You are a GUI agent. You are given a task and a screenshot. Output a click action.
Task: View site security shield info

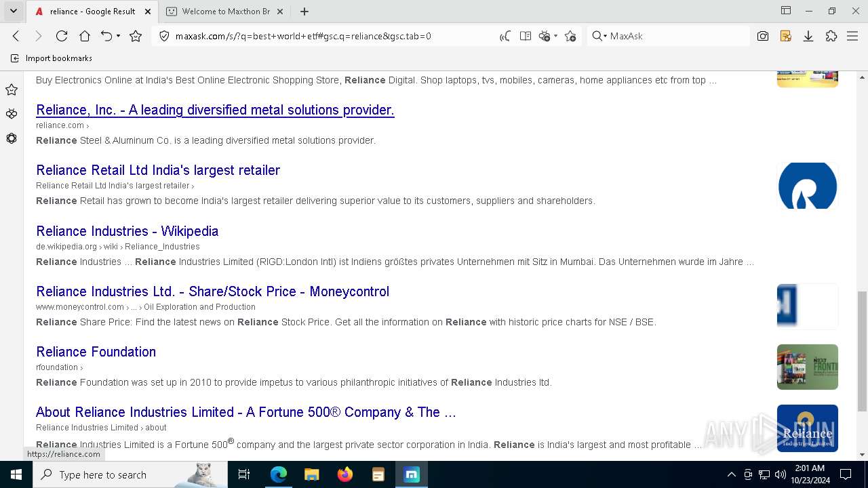pyautogui.click(x=164, y=36)
